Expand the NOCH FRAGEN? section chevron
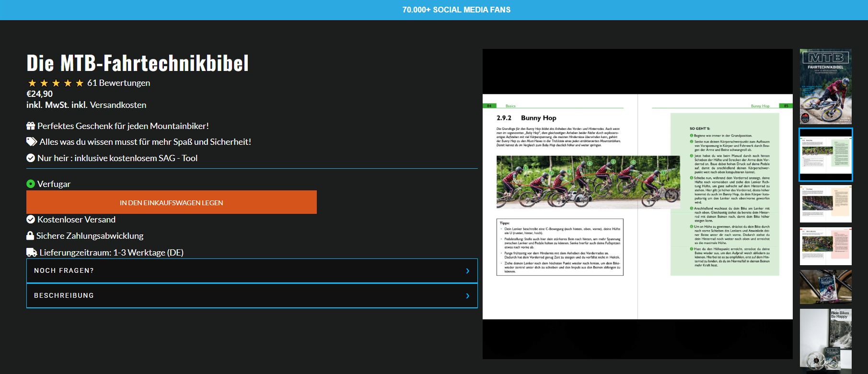The image size is (868, 374). (467, 271)
